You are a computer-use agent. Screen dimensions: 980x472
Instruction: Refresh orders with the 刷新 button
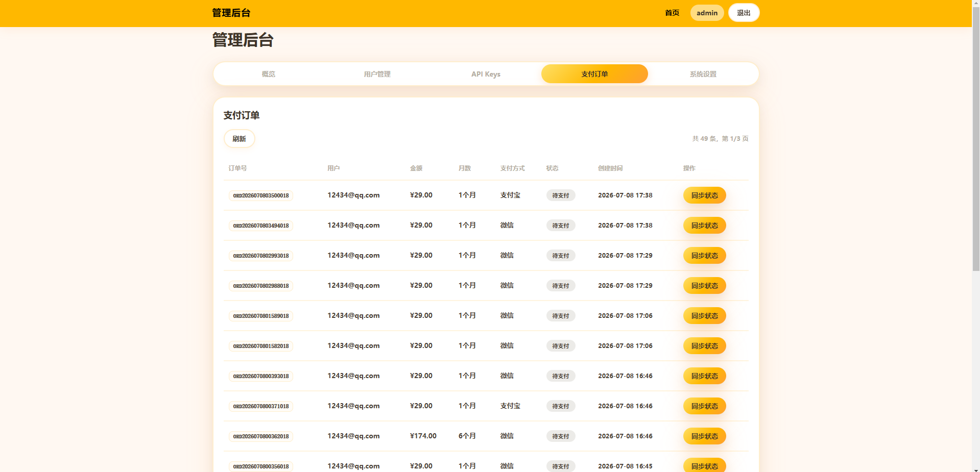[239, 139]
